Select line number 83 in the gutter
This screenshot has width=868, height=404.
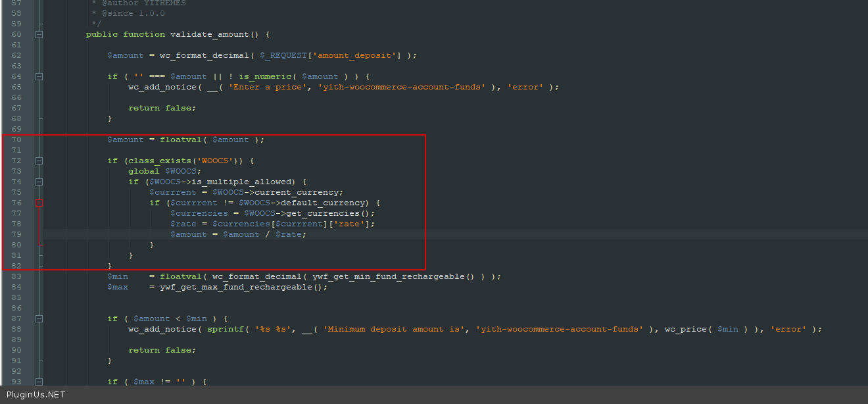(x=16, y=276)
